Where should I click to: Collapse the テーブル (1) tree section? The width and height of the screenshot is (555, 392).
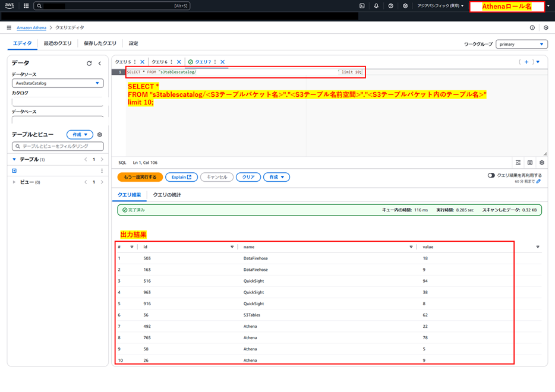point(13,159)
